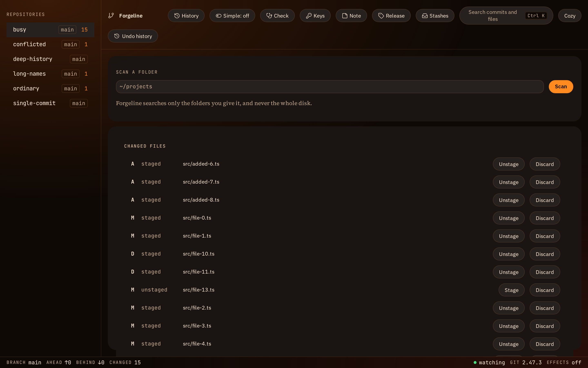Click the file name src/file-13.ts

click(198, 290)
